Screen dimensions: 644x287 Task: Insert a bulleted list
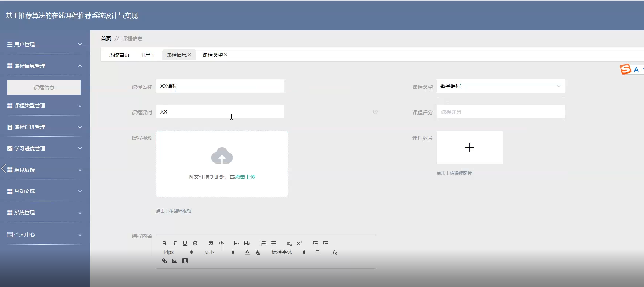point(273,243)
